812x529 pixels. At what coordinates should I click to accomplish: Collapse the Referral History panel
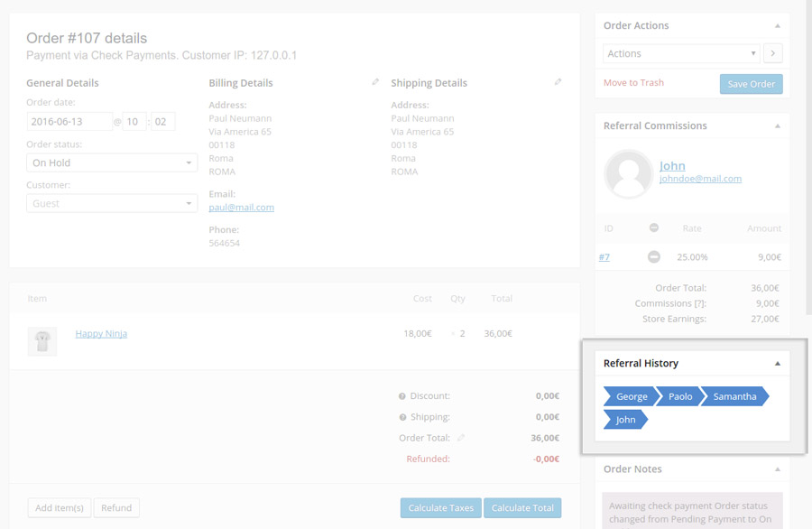click(x=778, y=363)
